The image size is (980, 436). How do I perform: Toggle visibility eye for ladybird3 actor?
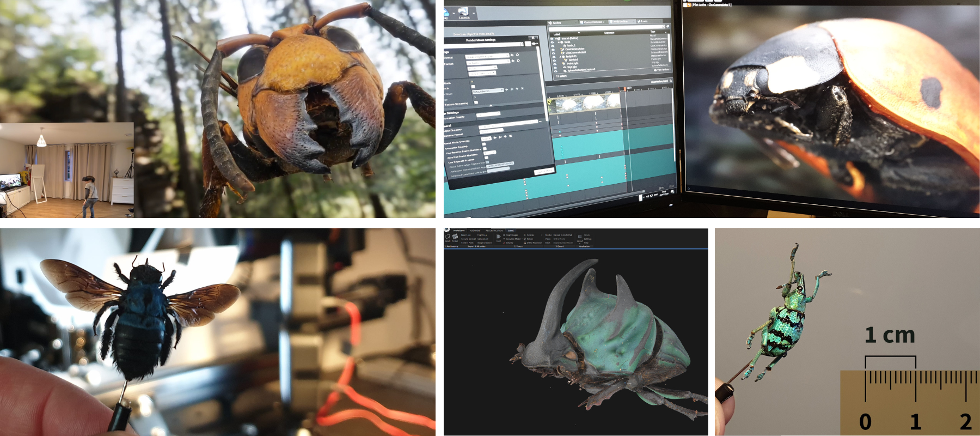point(554,57)
